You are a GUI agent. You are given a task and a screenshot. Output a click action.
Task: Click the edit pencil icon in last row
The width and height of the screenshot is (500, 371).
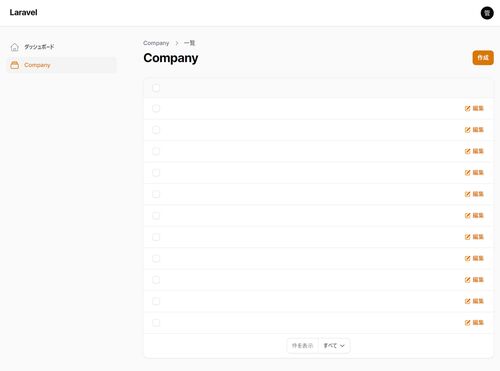pyautogui.click(x=468, y=323)
